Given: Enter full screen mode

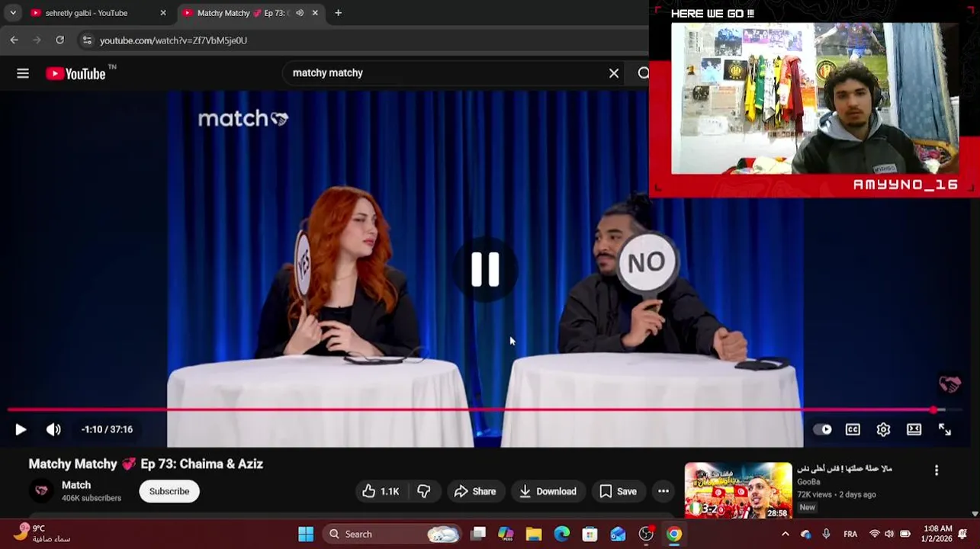Looking at the screenshot, I should (x=944, y=429).
